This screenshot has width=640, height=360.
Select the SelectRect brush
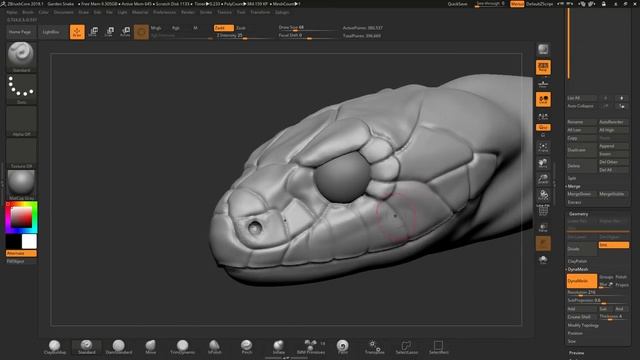coord(438,347)
